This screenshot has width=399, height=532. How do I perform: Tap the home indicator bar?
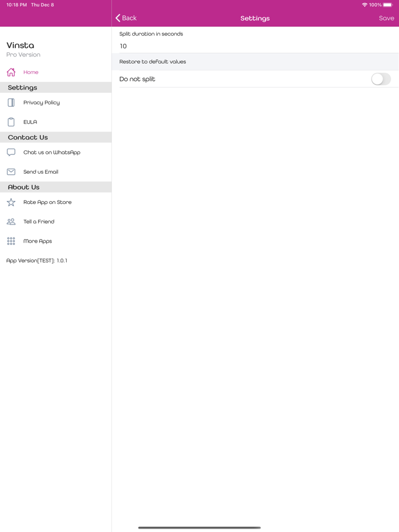[199, 527]
